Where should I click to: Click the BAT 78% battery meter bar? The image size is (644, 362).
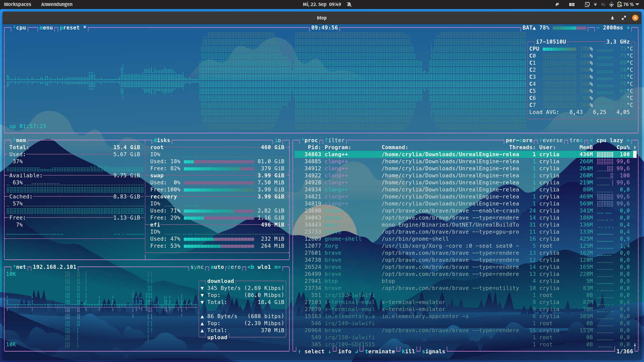(570, 28)
